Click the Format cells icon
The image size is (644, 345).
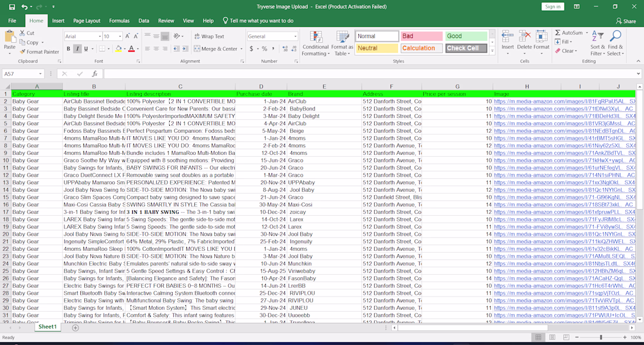pyautogui.click(x=542, y=37)
